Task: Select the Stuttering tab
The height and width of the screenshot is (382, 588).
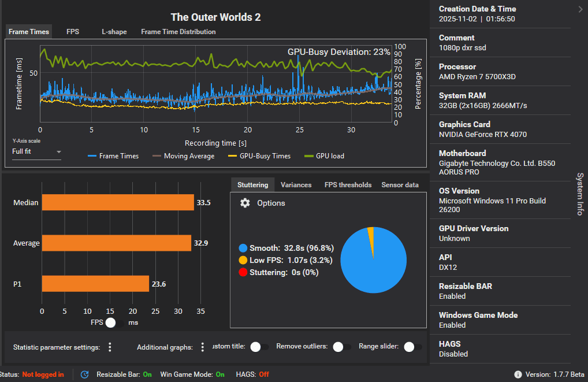Action: [253, 185]
